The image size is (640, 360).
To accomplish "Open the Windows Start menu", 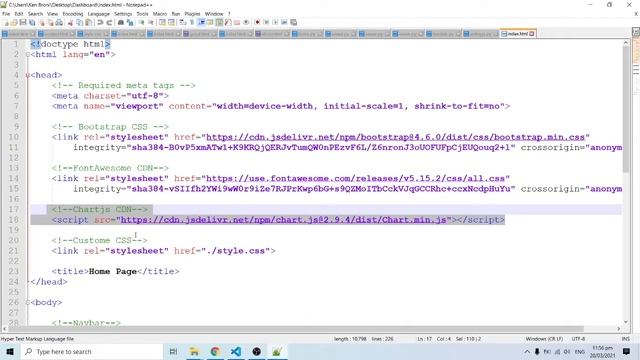I will 10,351.
